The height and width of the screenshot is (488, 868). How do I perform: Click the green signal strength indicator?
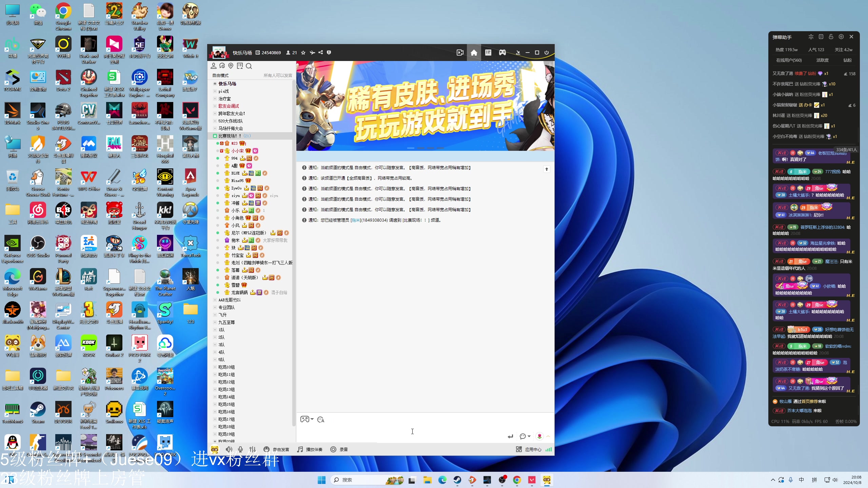pyautogui.click(x=549, y=449)
